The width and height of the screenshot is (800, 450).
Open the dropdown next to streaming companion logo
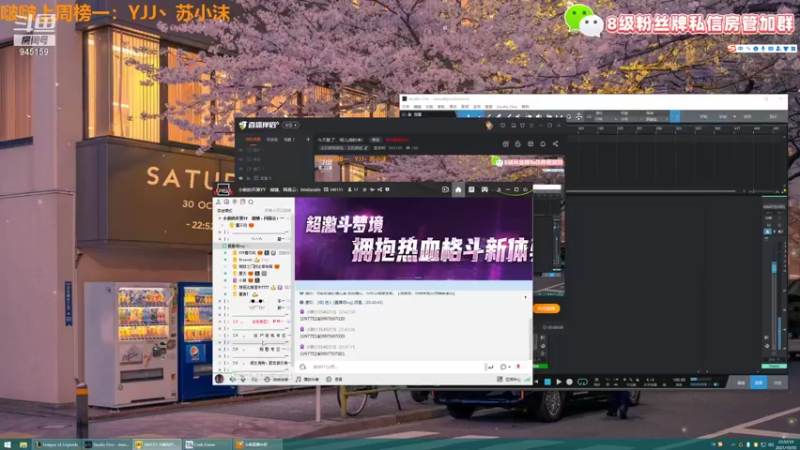pos(291,125)
